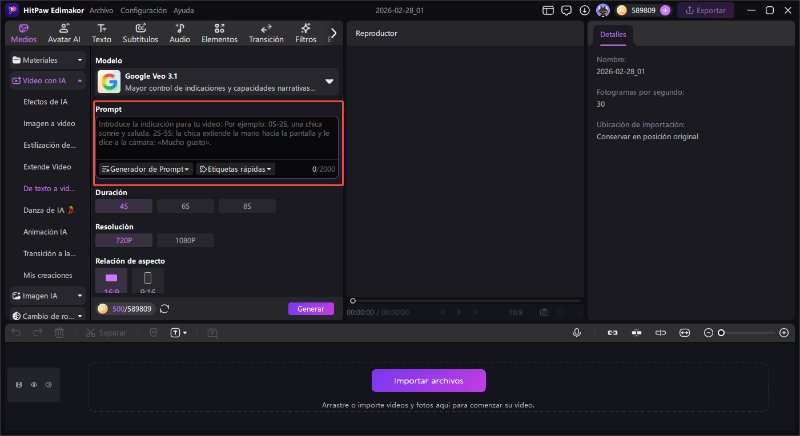Click the player progress slider handle
800x436 pixels.
click(x=353, y=301)
